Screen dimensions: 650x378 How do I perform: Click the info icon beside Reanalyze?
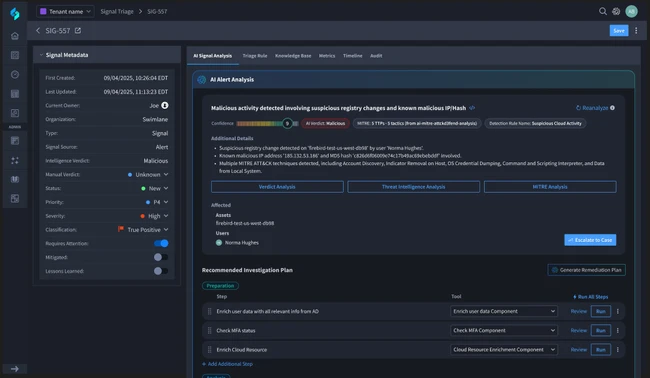[612, 108]
